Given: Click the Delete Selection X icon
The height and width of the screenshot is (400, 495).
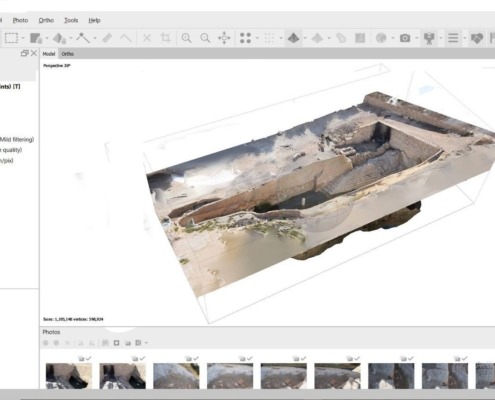Looking at the screenshot, I should 147,38.
